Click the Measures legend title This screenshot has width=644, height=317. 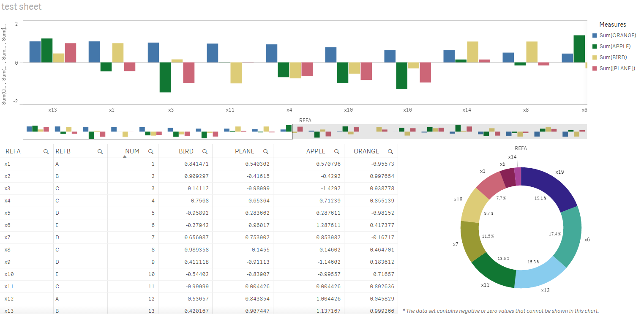(613, 25)
